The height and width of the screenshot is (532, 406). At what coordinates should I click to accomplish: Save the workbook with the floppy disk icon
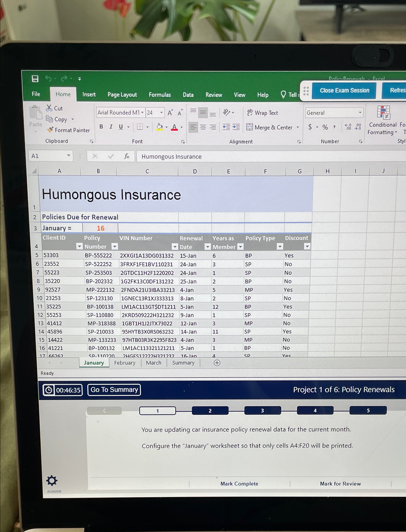(x=35, y=79)
